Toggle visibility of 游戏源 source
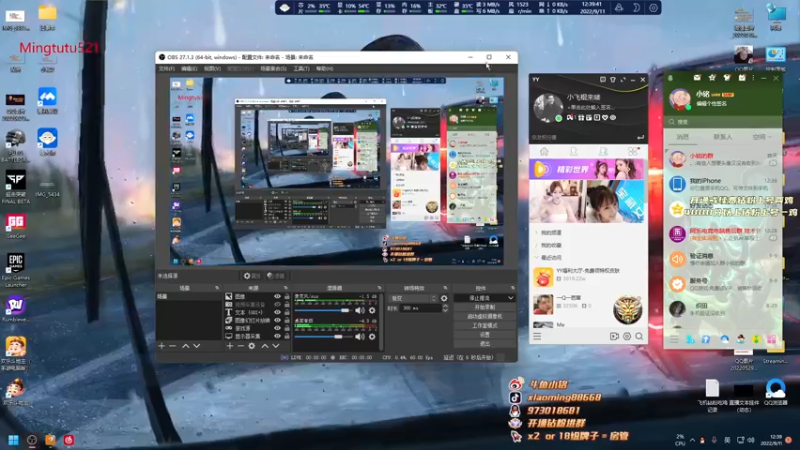The height and width of the screenshot is (450, 800). point(278,328)
